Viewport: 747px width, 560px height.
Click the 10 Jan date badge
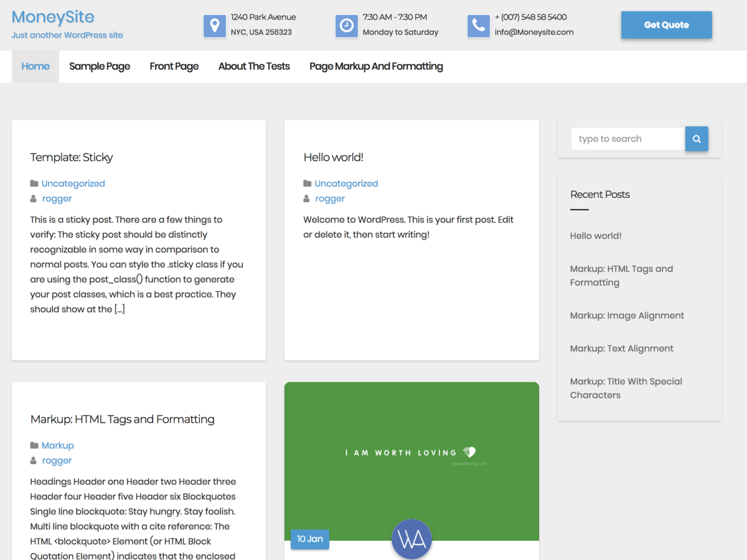(309, 539)
